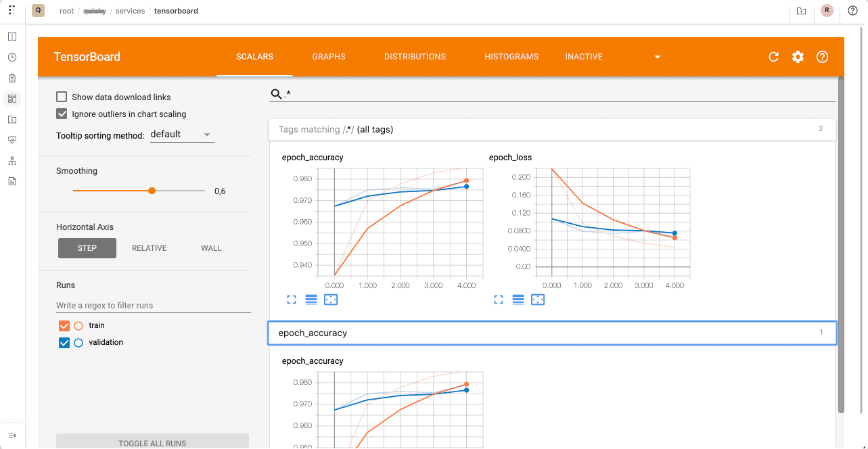Enable Show data download links
The height and width of the screenshot is (449, 868).
point(62,96)
